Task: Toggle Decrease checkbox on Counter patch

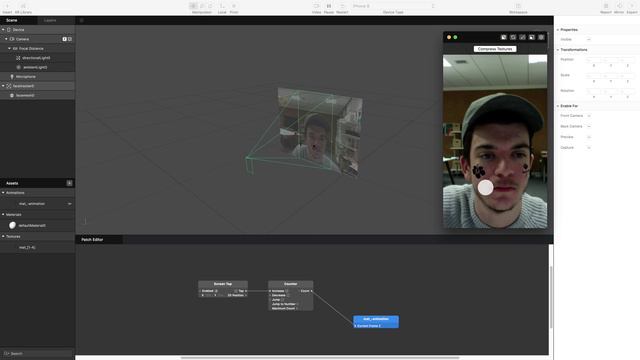Action: coord(288,295)
